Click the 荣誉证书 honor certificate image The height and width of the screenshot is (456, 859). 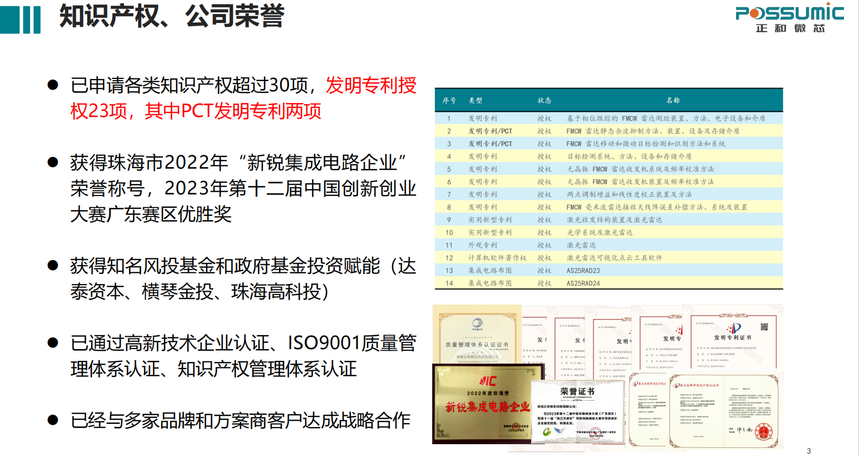click(573, 411)
